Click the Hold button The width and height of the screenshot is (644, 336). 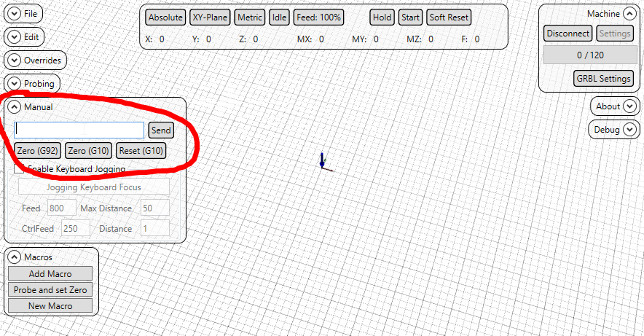(382, 17)
